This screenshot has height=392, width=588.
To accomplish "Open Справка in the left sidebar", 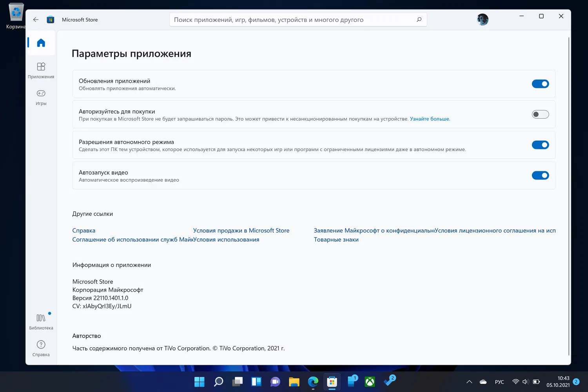I will (41, 348).
